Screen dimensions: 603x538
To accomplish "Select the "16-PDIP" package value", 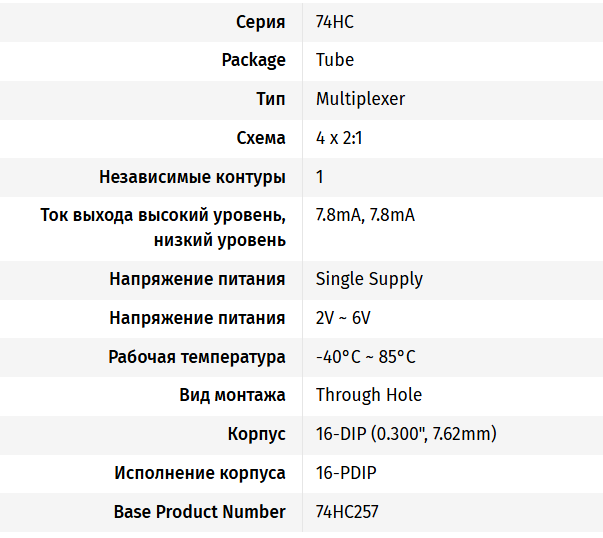I will click(346, 473).
